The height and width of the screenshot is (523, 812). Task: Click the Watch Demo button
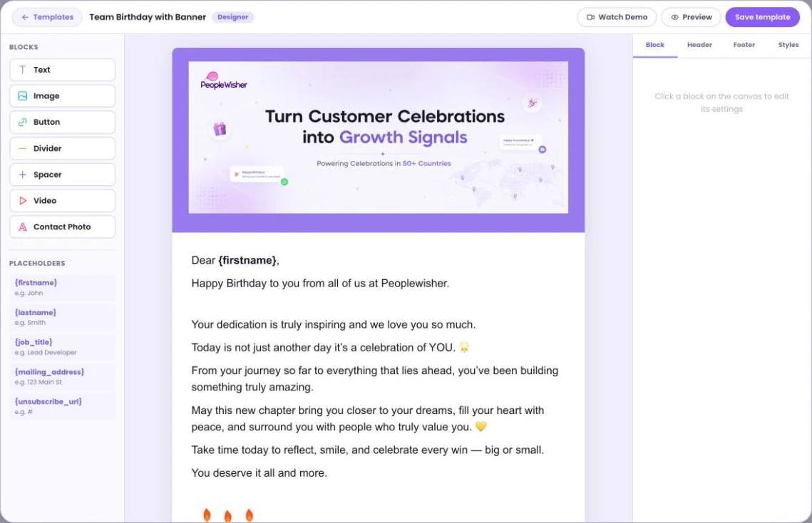[x=617, y=17]
